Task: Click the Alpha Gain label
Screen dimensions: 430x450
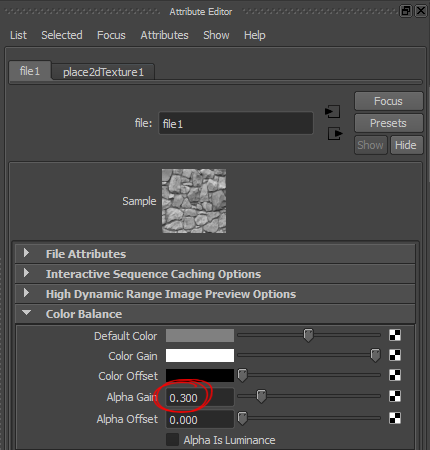Action: click(x=132, y=397)
